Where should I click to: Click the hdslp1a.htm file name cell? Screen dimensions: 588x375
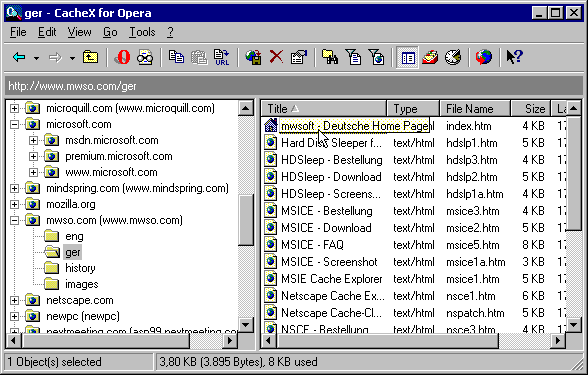tap(475, 194)
